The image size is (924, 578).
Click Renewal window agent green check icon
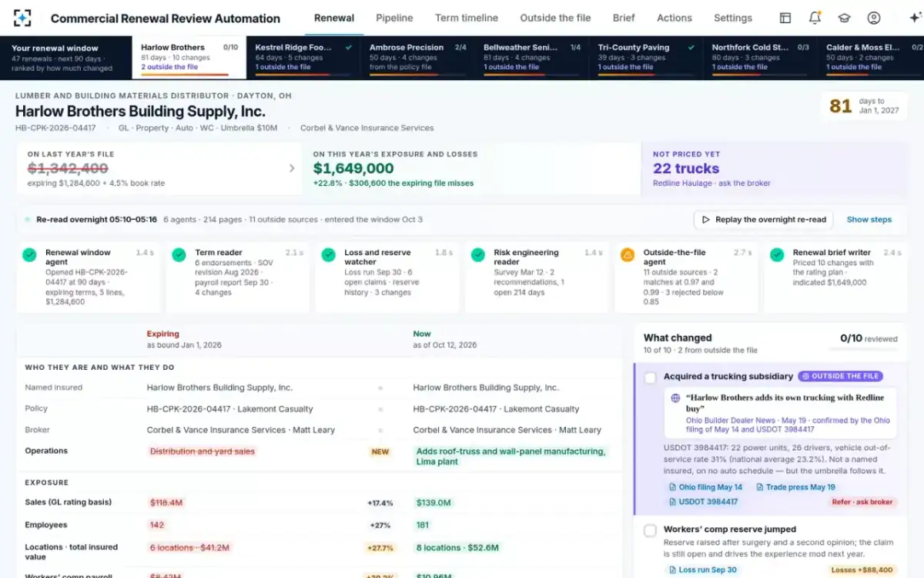[x=29, y=254]
